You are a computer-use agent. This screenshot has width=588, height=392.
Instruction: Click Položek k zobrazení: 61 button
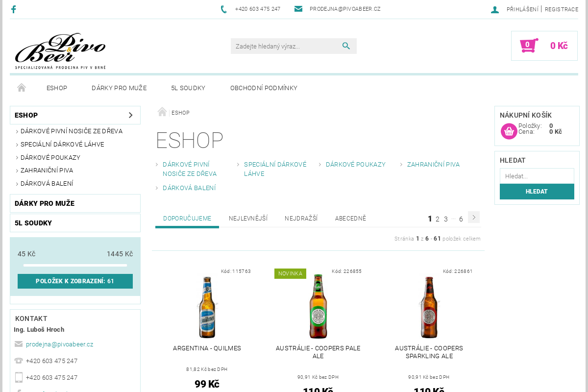(75, 281)
